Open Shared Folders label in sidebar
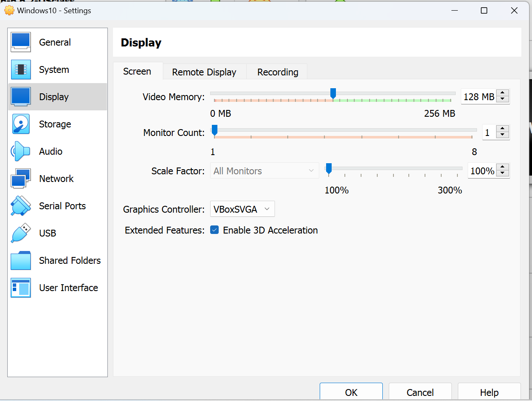The image size is (532, 401). (x=70, y=260)
